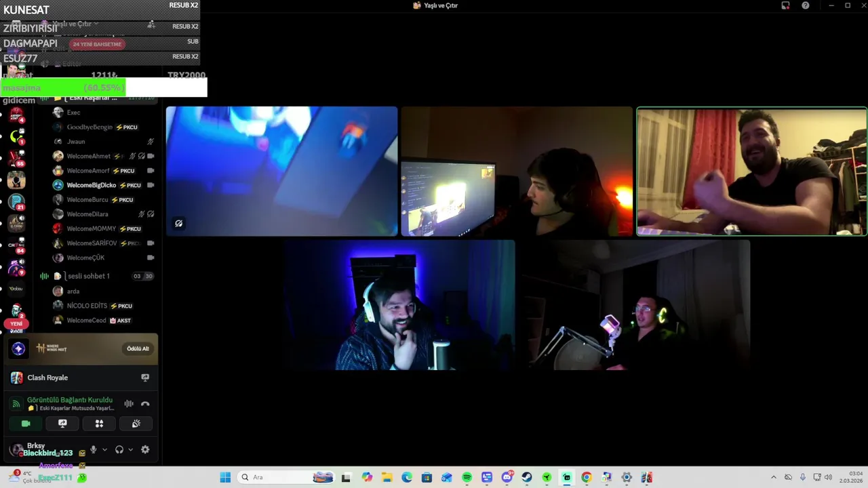The width and height of the screenshot is (868, 488).
Task: Click the top-left blurry blue video tile
Action: coord(281,171)
